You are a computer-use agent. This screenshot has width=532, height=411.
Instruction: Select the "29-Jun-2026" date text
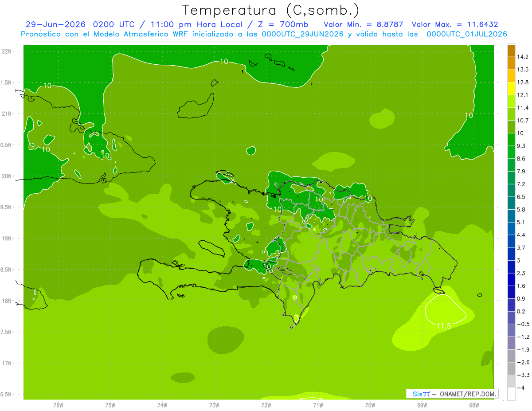[55, 24]
